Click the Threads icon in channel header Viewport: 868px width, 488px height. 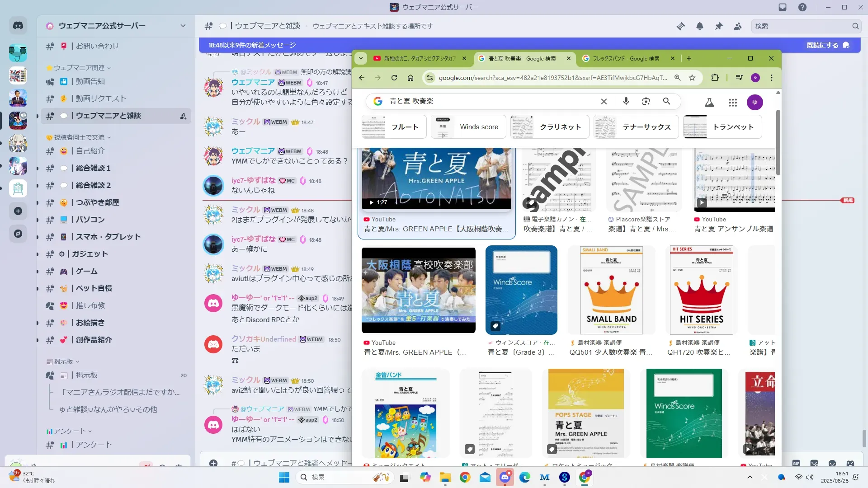click(x=681, y=26)
